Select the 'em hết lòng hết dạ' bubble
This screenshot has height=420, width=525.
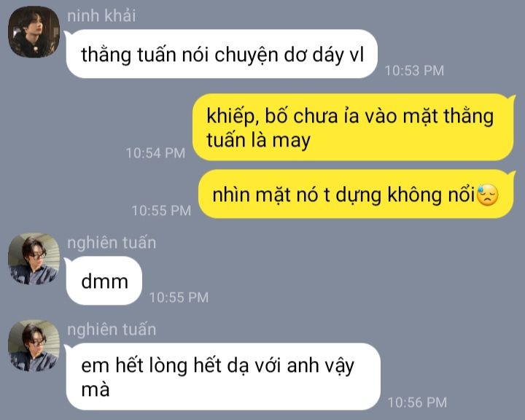223,376
